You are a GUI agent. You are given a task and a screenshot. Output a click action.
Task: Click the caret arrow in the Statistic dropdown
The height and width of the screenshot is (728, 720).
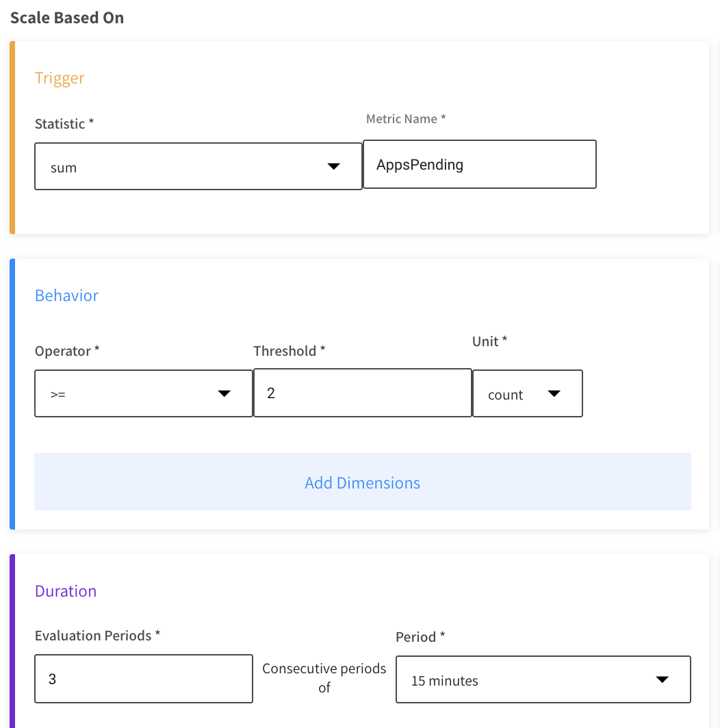coord(333,166)
